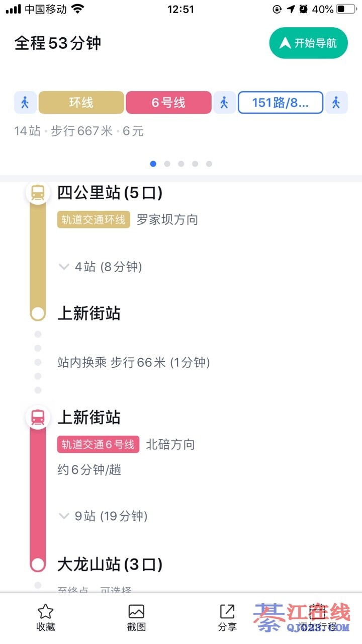Viewport: 362px width, 644px height.
Task: Tap the 大龙山站 (3口) station entry
Action: (110, 565)
